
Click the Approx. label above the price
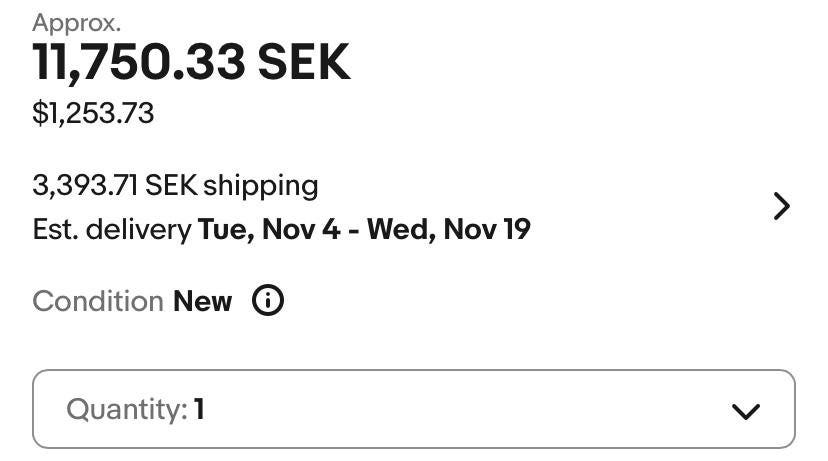76,22
